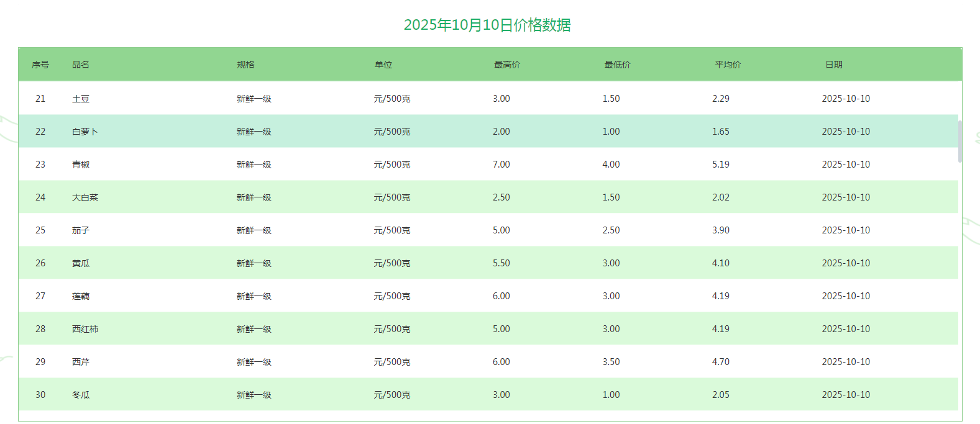The image size is (980, 424).
Task: Select the 日期 column header
Action: point(833,65)
